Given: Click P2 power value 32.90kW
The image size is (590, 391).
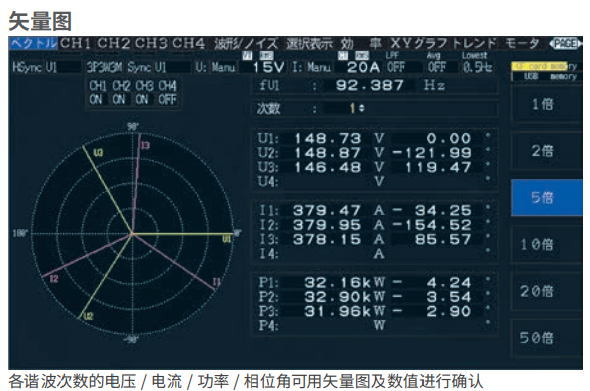Looking at the screenshot, I should point(345,297).
